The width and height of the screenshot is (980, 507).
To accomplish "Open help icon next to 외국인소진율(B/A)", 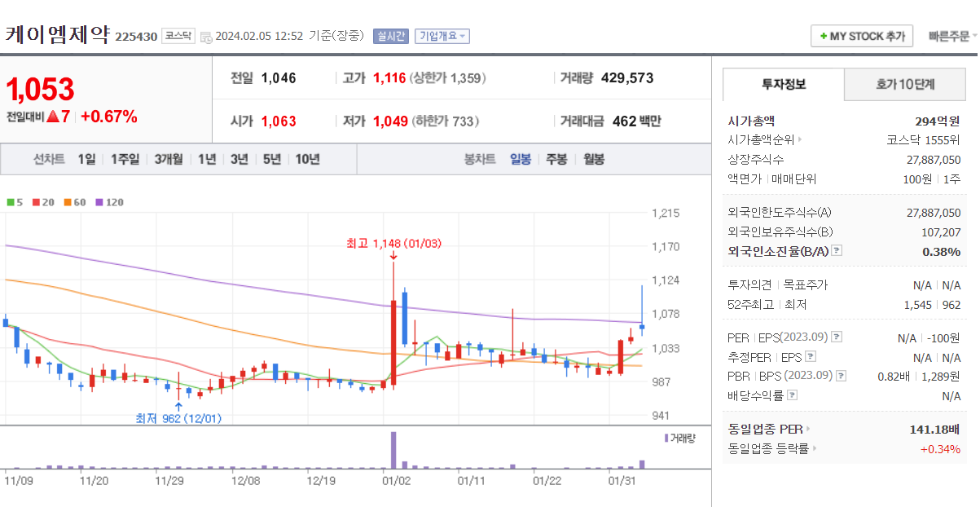I will pyautogui.click(x=837, y=251).
